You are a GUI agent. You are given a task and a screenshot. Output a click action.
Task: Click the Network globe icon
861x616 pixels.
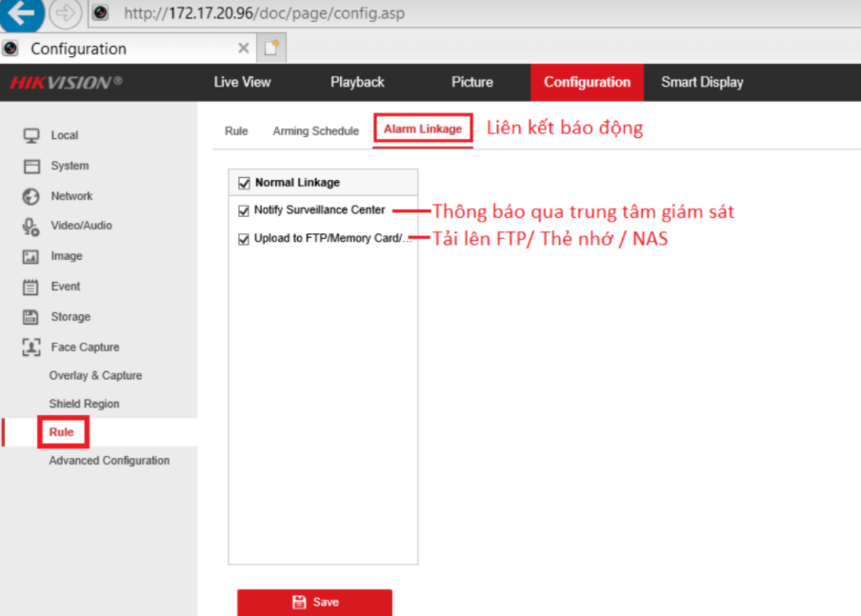[31, 196]
